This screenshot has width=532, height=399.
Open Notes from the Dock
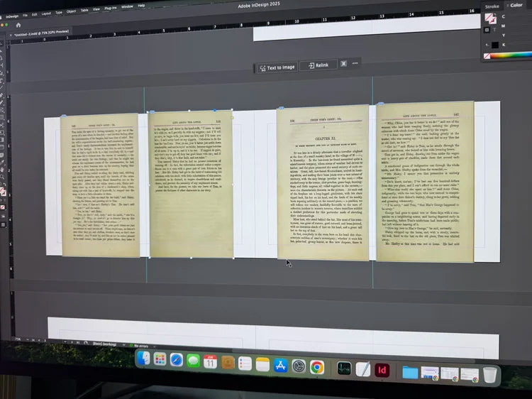point(262,365)
